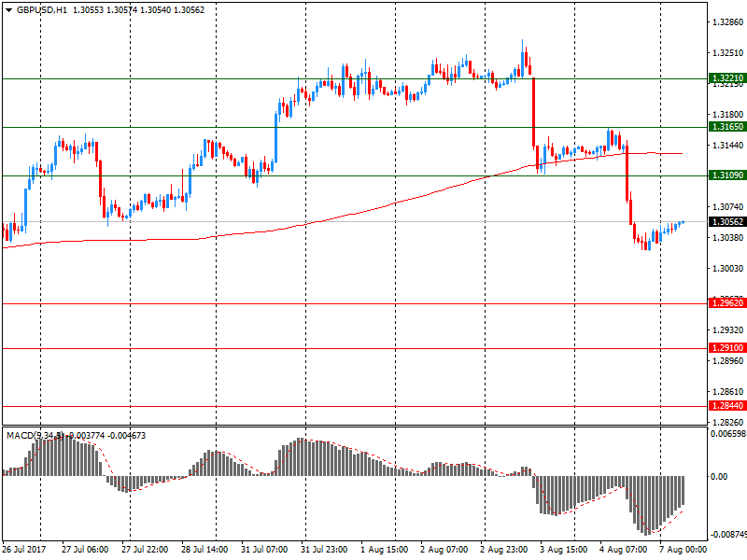Select the 1.31440 price scale value
747x560 pixels.
(x=728, y=146)
